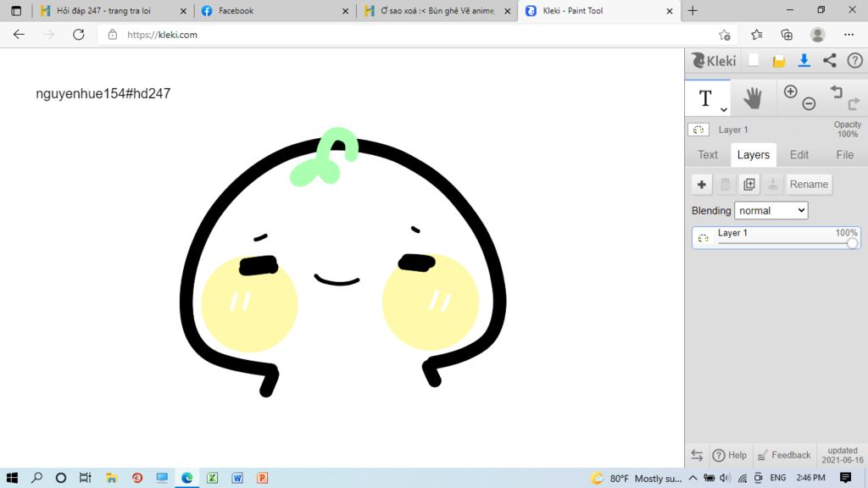This screenshot has width=868, height=488.
Task: Redo the undone action
Action: (854, 103)
